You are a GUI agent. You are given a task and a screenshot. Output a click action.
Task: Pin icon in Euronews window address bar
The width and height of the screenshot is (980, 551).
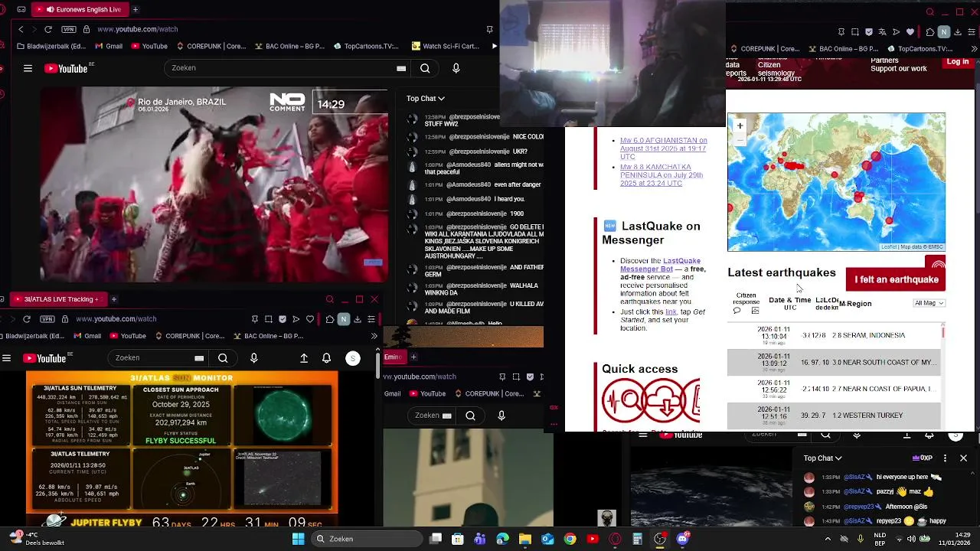pos(490,29)
